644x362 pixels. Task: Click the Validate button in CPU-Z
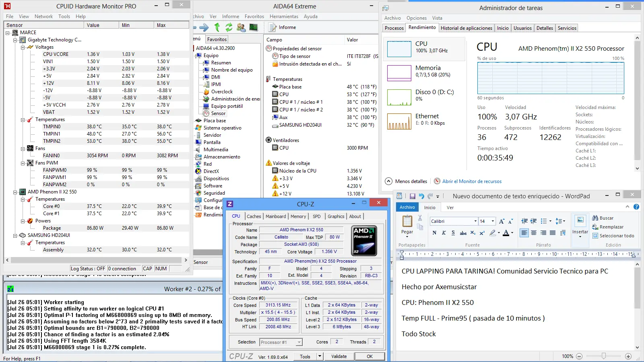339,356
